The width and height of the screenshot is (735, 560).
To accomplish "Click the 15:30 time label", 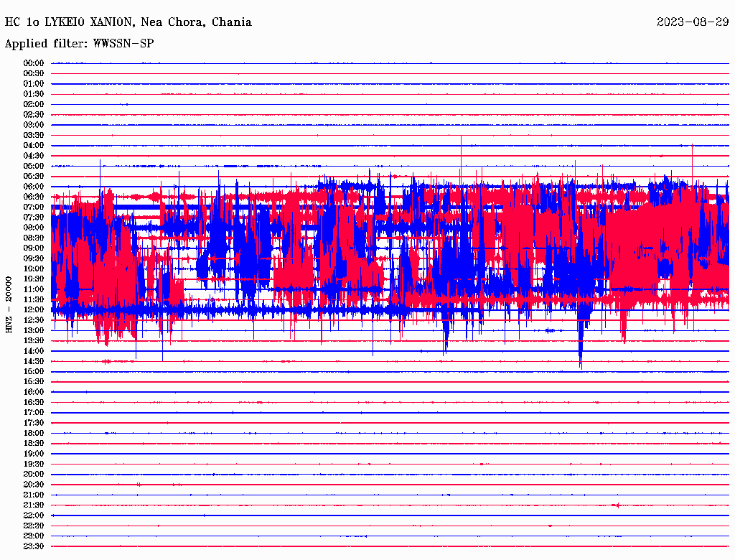I will [x=34, y=382].
